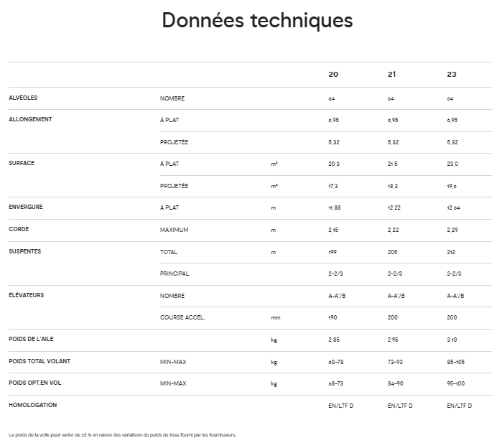The height and width of the screenshot is (448, 492).
Task: Click the ALLONGEMENT row label
Action: click(x=30, y=119)
